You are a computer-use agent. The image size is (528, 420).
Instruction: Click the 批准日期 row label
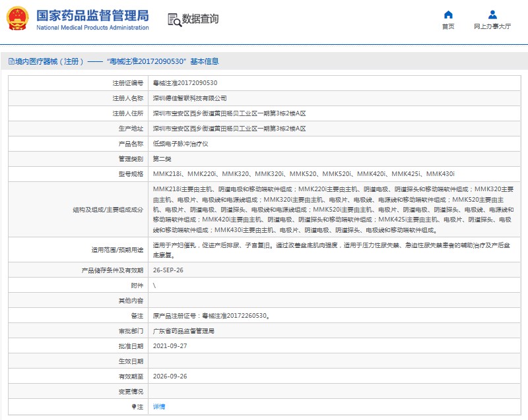tap(131, 346)
